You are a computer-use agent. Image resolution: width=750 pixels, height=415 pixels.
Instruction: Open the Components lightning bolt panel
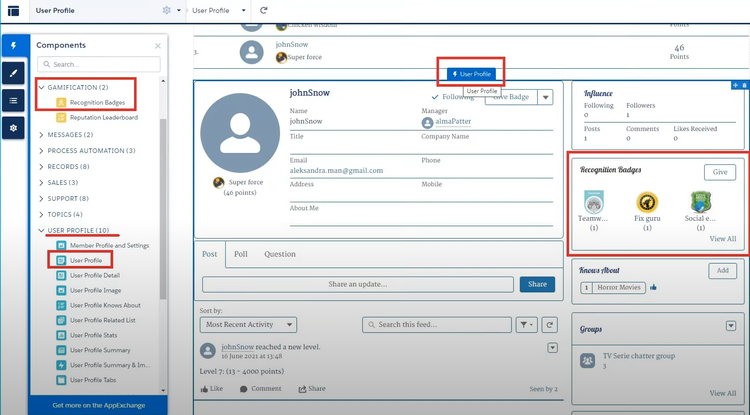point(13,46)
